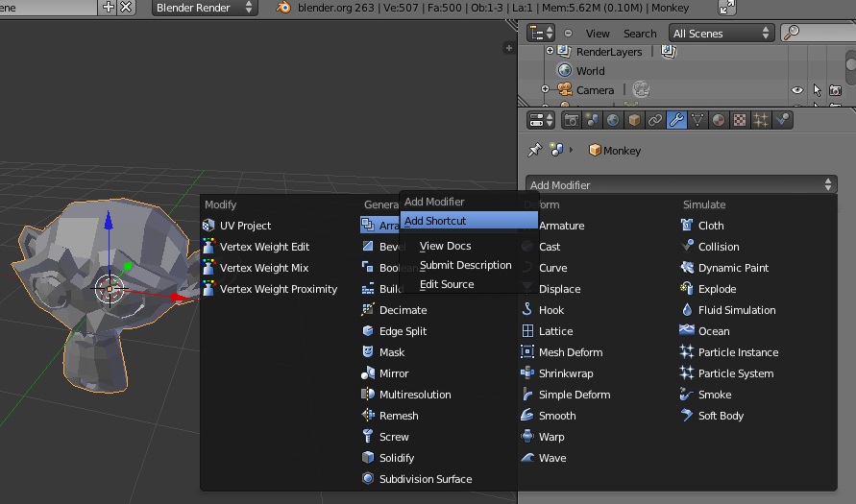
Task: Choose View Docs from context menu
Action: (445, 246)
